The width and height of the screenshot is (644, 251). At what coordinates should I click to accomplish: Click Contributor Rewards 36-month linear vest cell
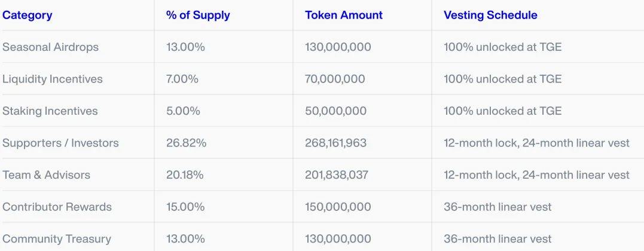coord(498,207)
